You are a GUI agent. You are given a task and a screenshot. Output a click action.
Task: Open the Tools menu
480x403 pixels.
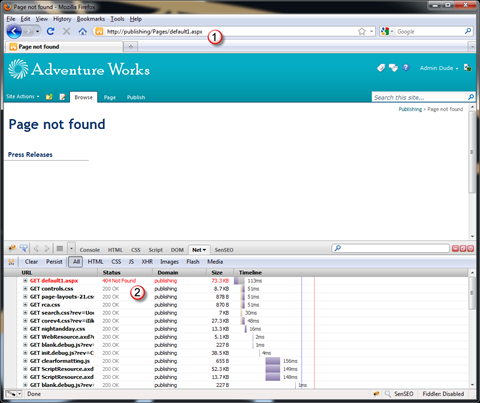(x=117, y=19)
